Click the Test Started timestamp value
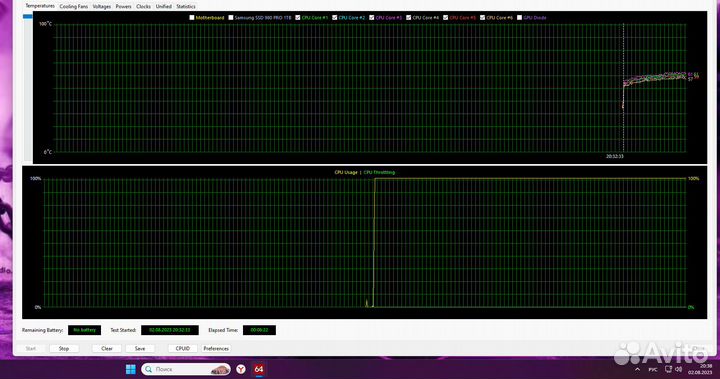The image size is (720, 379). click(x=170, y=330)
